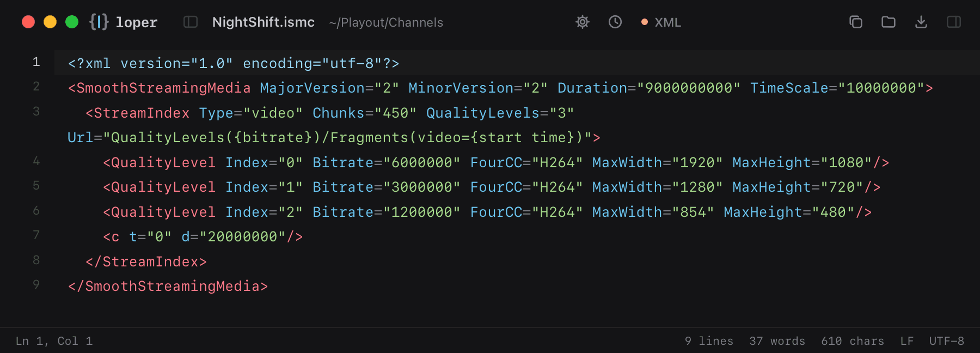The image size is (980, 353).
Task: Minimize window with yellow button
Action: tap(50, 22)
